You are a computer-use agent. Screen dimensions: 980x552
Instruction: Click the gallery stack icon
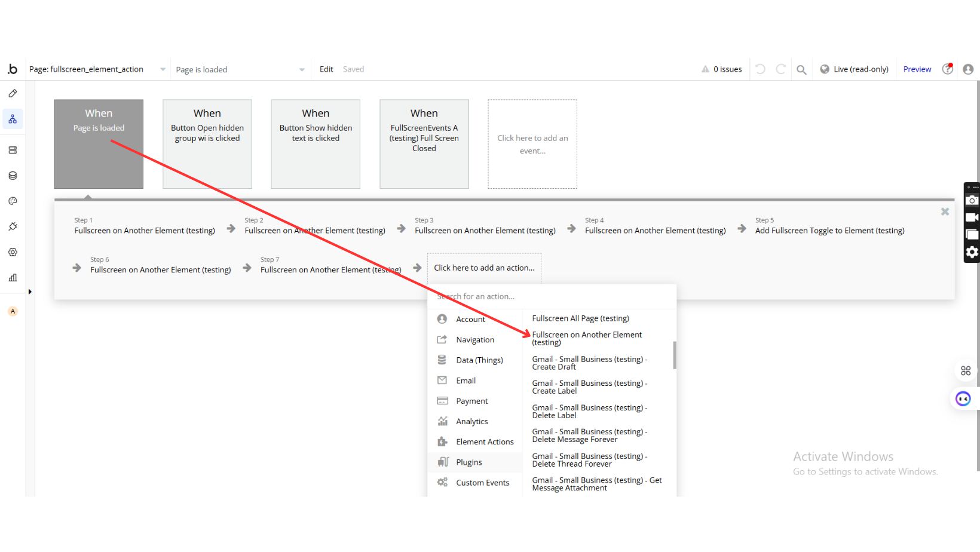pos(972,235)
